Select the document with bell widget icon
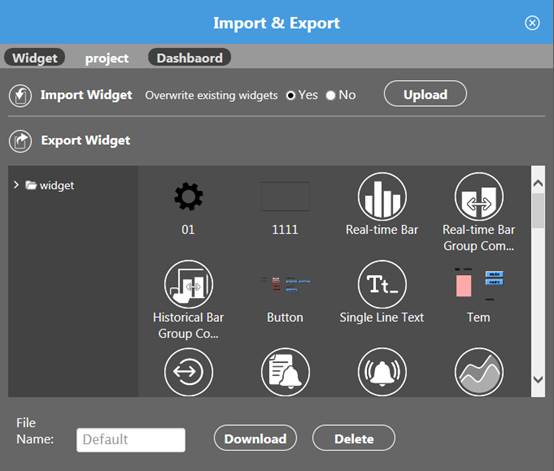This screenshot has width=554, height=471. pyautogui.click(x=285, y=372)
